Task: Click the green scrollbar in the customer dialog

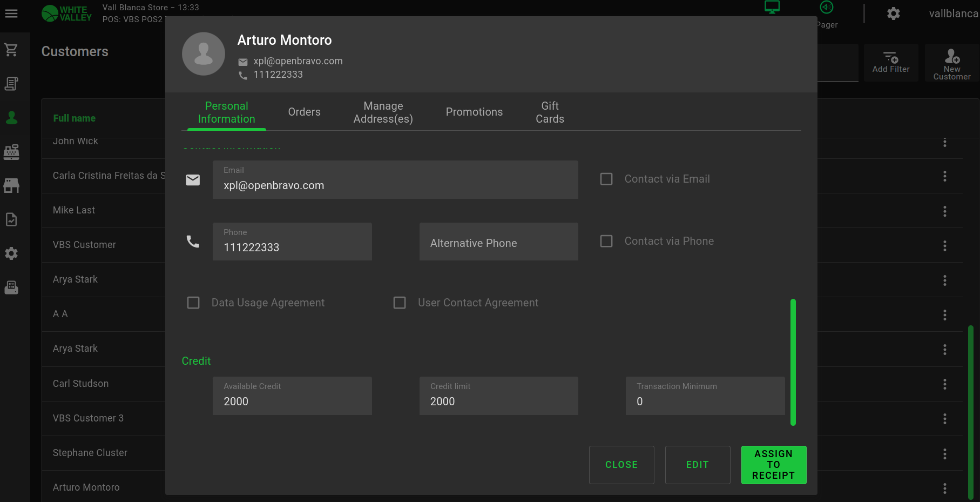Action: pyautogui.click(x=793, y=362)
